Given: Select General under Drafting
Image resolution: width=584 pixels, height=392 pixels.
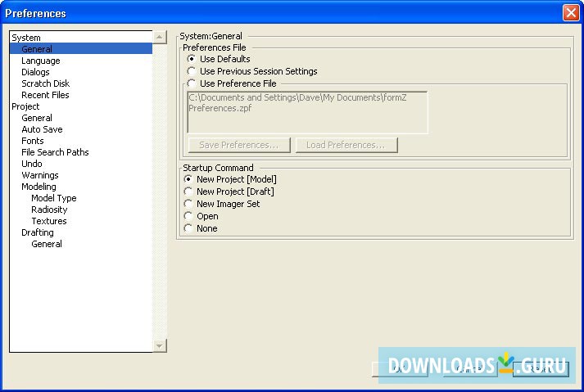Looking at the screenshot, I should [x=47, y=244].
